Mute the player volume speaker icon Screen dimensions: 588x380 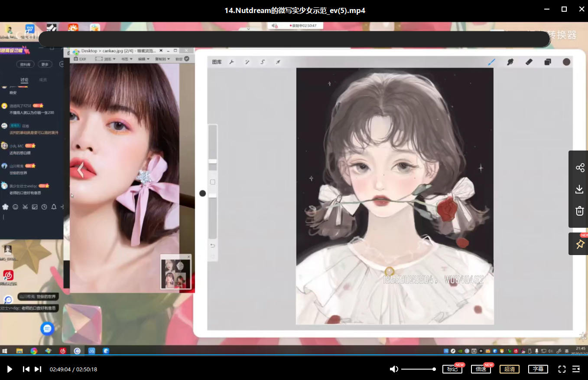(x=393, y=369)
